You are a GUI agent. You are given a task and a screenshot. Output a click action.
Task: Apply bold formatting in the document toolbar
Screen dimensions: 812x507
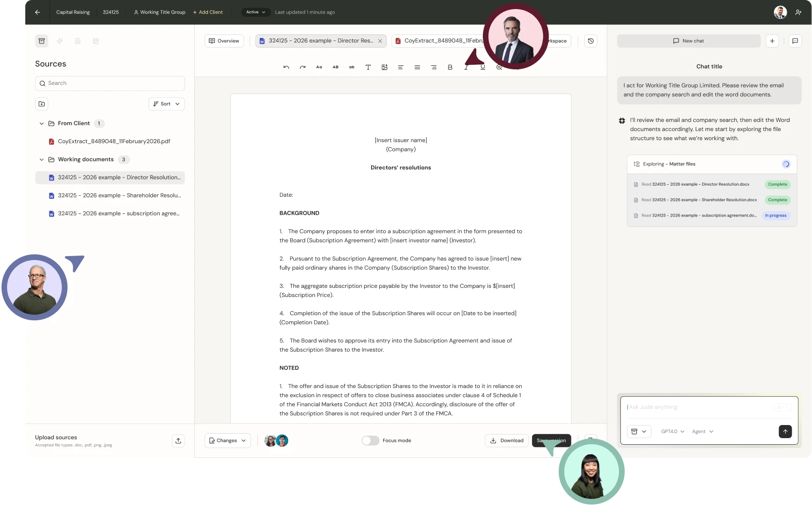pyautogui.click(x=450, y=67)
